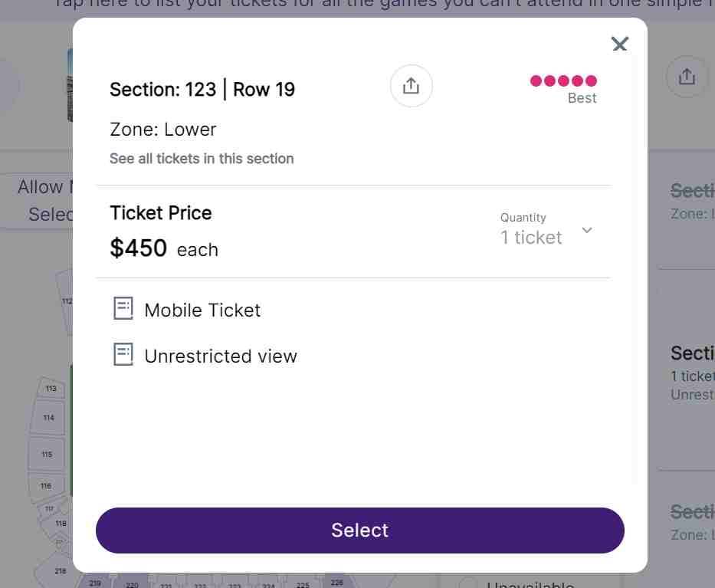Viewport: 715px width, 588px height.
Task: Click the pink Best rating dots
Action: coord(563,80)
